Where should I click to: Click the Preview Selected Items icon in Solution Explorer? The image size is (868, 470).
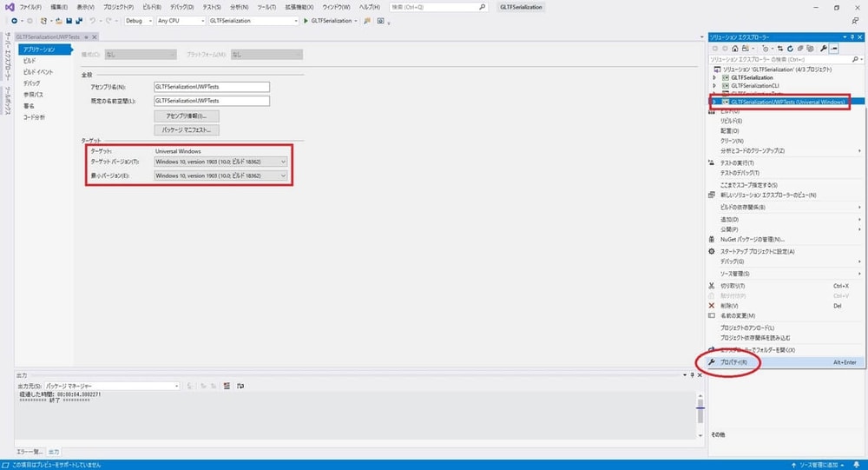(x=834, y=49)
